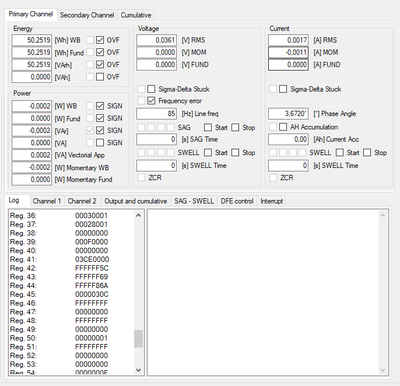Click the [V] RMS voltage field

pos(156,40)
